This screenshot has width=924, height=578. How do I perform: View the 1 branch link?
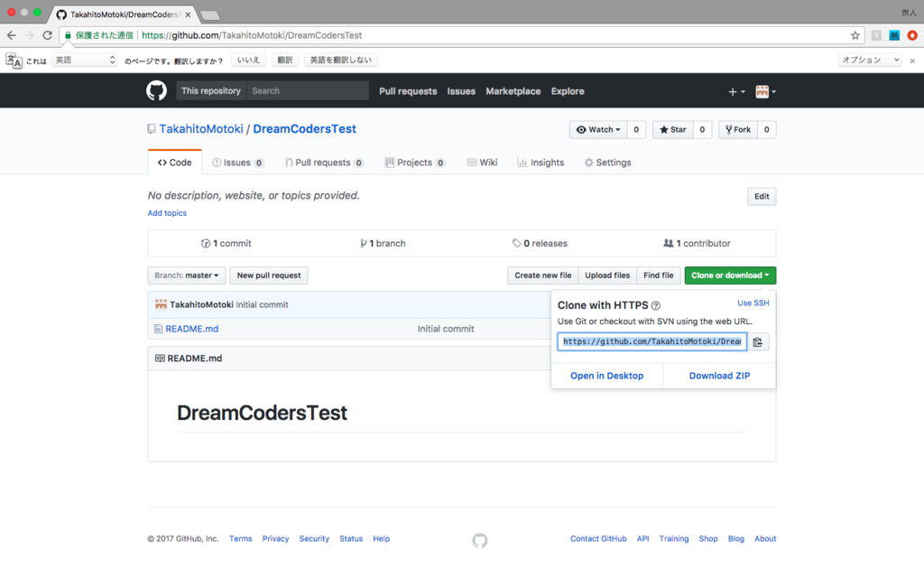pyautogui.click(x=383, y=244)
